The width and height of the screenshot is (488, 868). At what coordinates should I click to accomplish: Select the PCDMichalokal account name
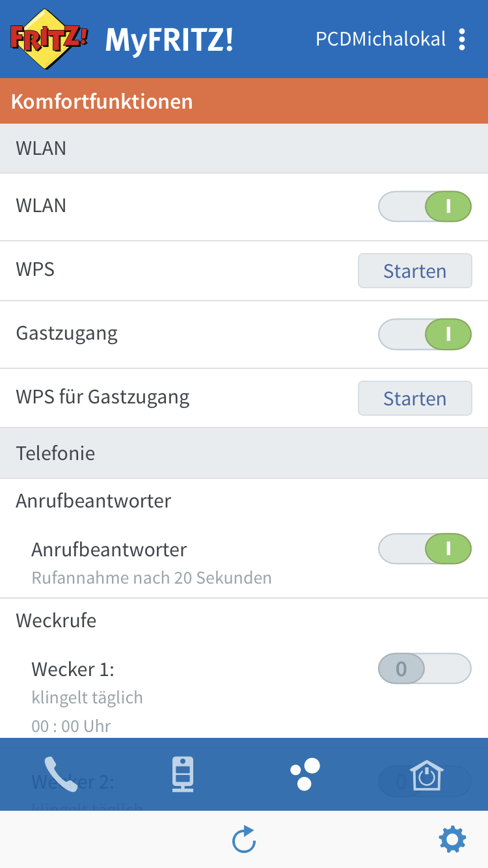click(381, 39)
